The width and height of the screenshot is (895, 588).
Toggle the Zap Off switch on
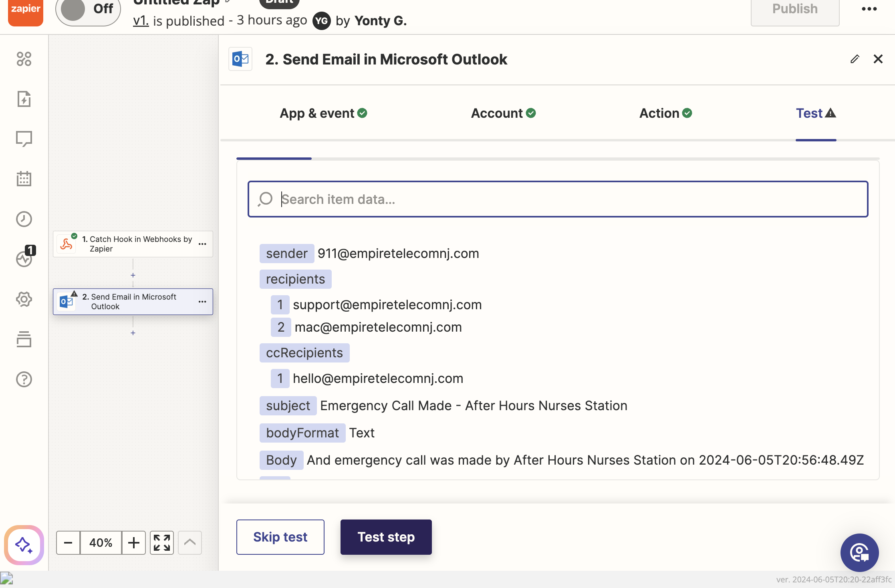88,10
